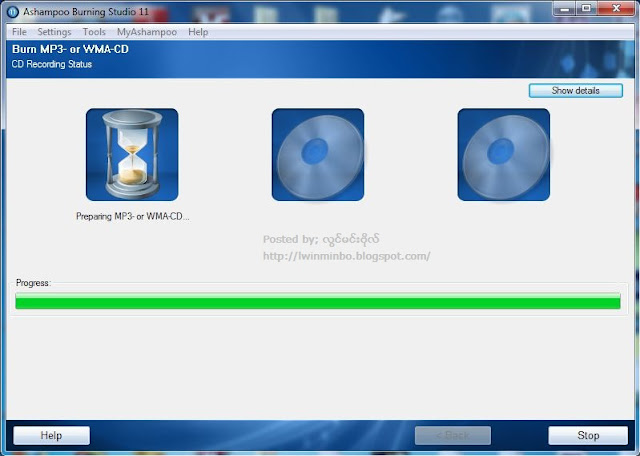Click the hourglass preparing-stage icon
Viewport: 640px width, 456px height.
132,154
